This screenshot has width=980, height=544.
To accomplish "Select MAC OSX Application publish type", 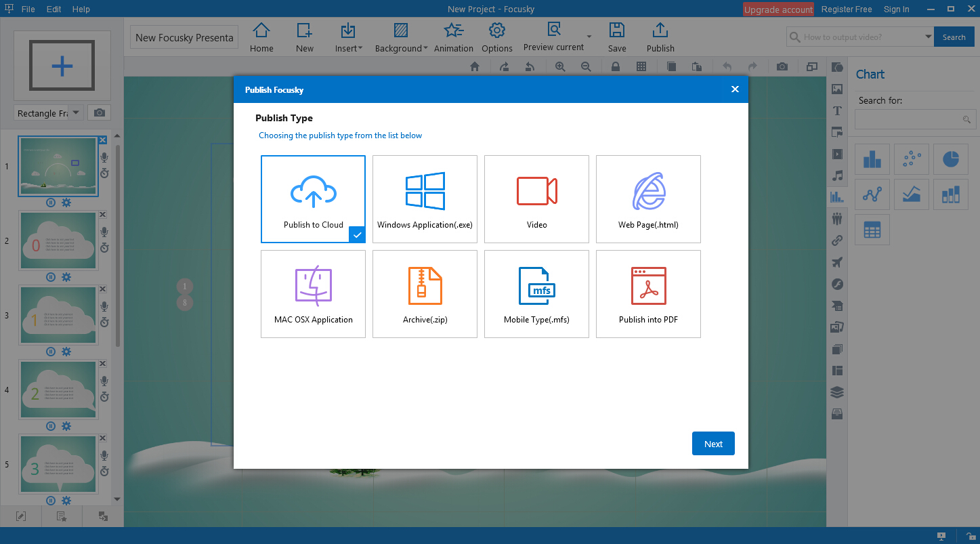I will [x=313, y=294].
